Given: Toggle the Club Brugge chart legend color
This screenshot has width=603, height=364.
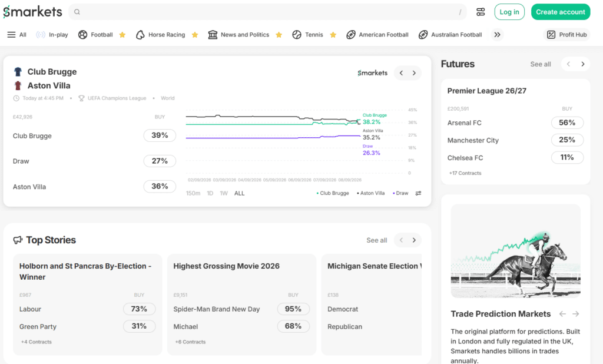Looking at the screenshot, I should tap(333, 193).
